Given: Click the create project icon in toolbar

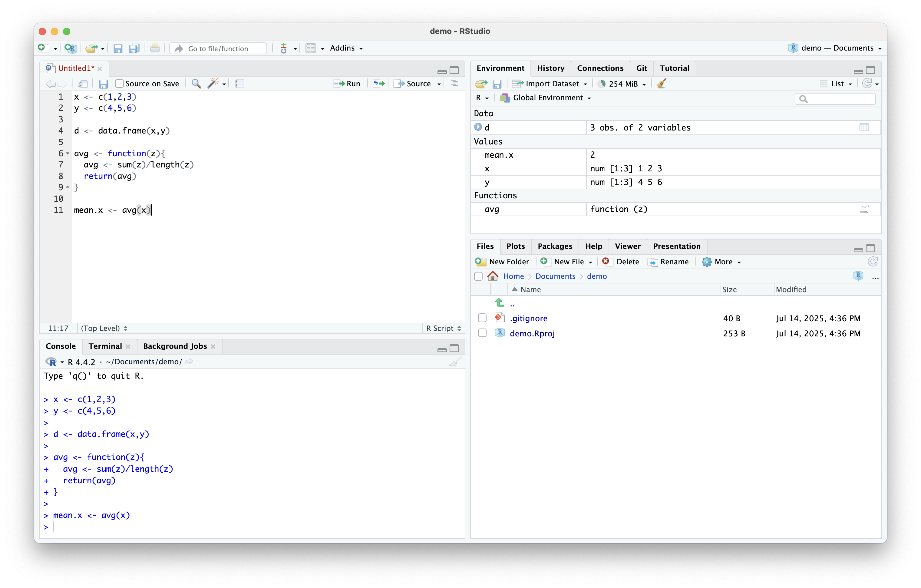Looking at the screenshot, I should (x=71, y=48).
